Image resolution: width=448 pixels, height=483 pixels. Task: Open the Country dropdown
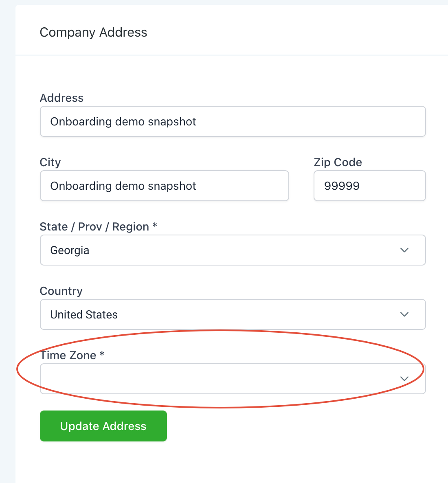233,314
